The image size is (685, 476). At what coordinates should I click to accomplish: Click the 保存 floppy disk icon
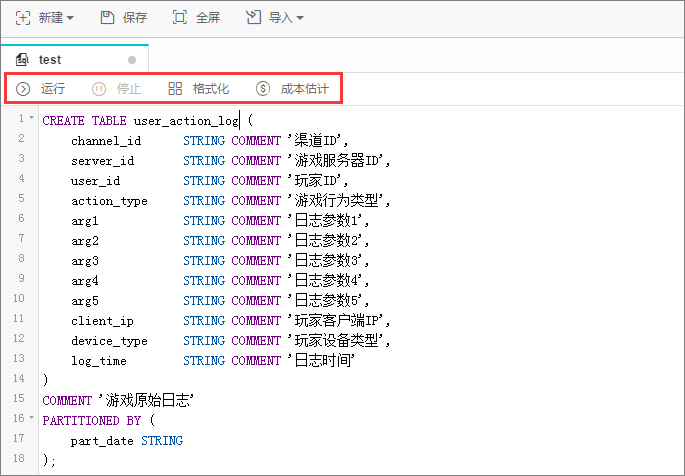107,18
